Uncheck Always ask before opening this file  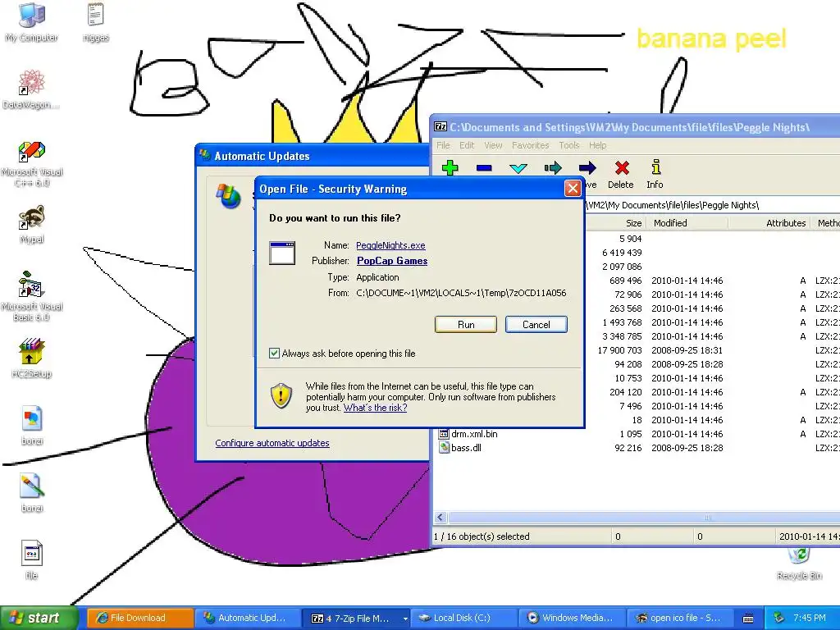274,353
